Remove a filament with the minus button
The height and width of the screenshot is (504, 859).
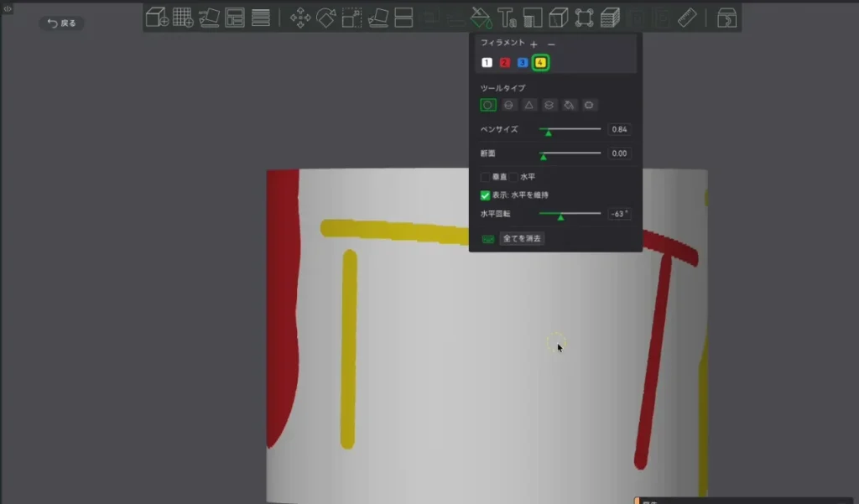coord(551,44)
